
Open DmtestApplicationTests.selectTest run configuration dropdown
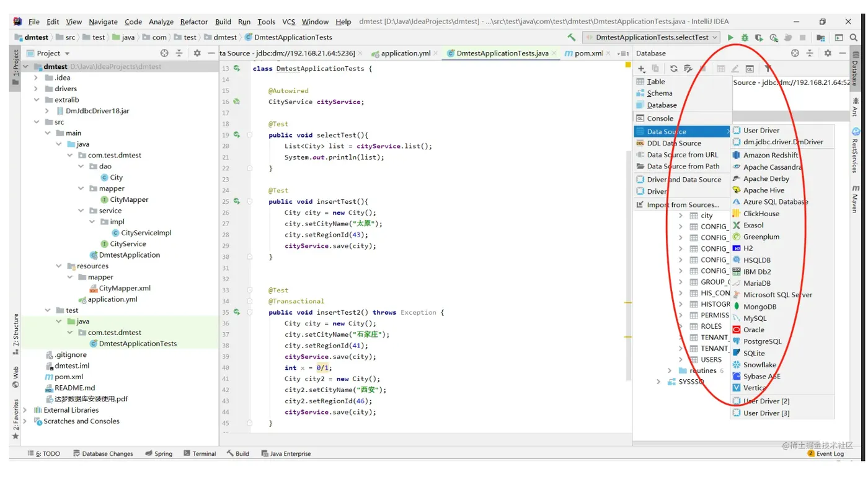point(651,38)
